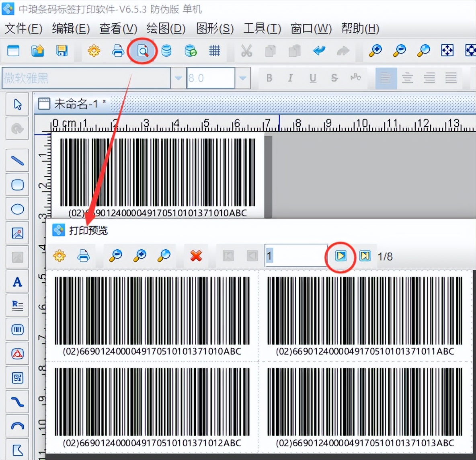
Task: Click the scissors cut icon
Action: pyautogui.click(x=246, y=51)
